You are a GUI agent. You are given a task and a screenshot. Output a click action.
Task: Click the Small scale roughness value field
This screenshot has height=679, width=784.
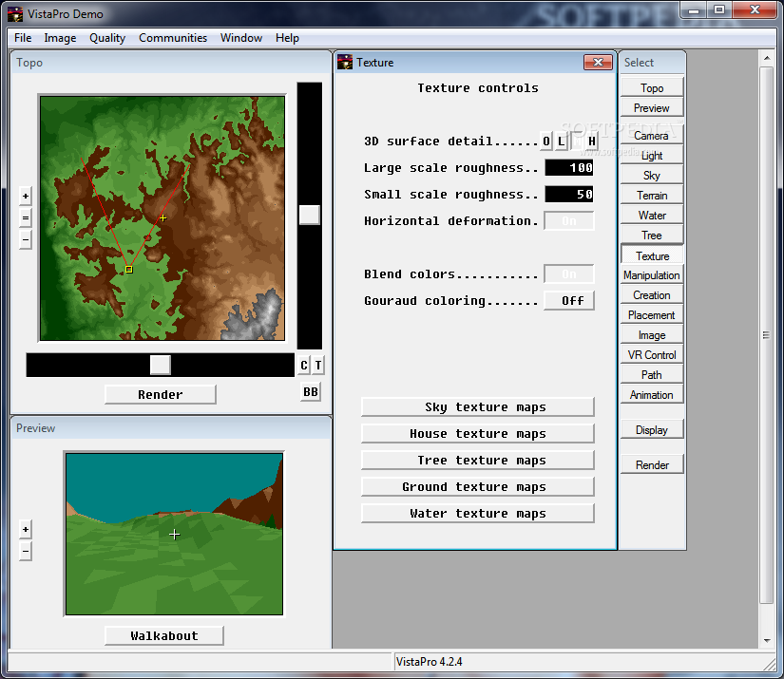(569, 195)
